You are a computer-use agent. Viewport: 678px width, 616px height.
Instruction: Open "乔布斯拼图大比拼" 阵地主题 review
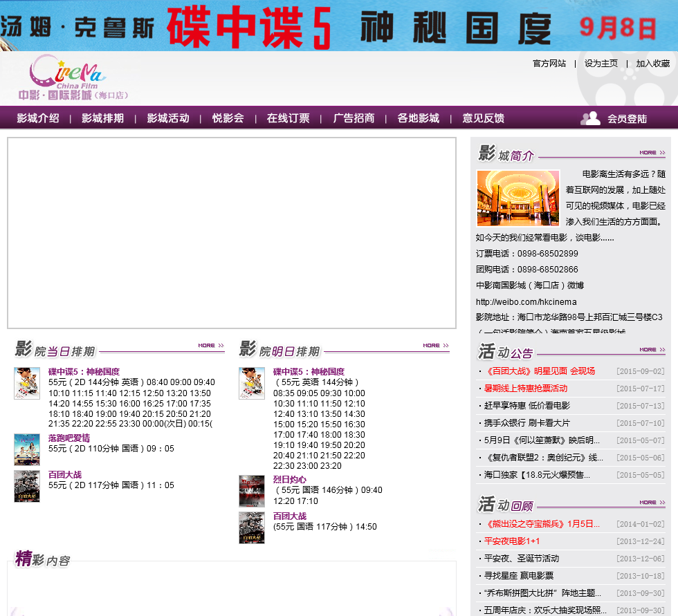pos(542,593)
